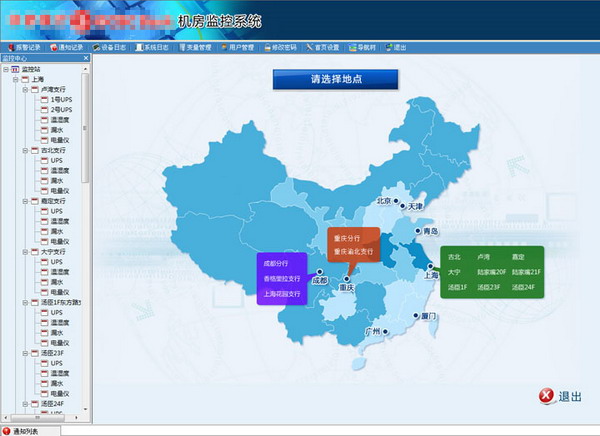Click 退出 in the top toolbar
This screenshot has width=600, height=436.
click(x=400, y=47)
